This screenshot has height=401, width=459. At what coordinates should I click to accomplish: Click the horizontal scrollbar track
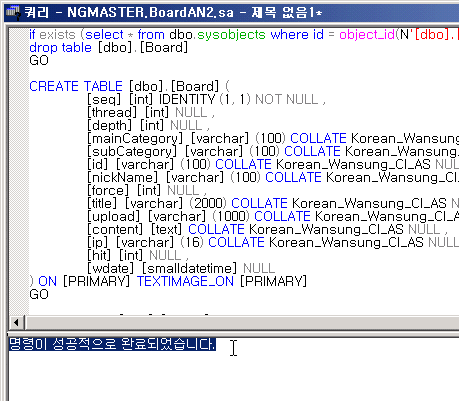point(241,322)
